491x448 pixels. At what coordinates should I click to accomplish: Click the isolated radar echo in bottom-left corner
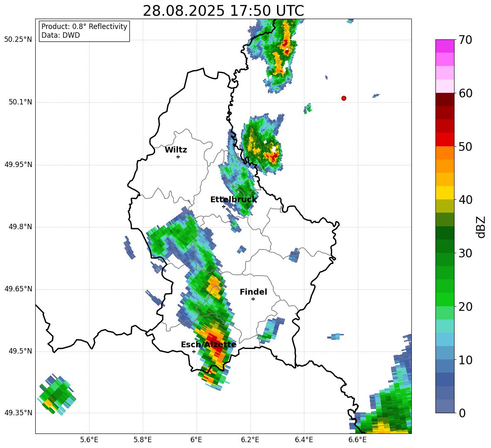pyautogui.click(x=57, y=395)
